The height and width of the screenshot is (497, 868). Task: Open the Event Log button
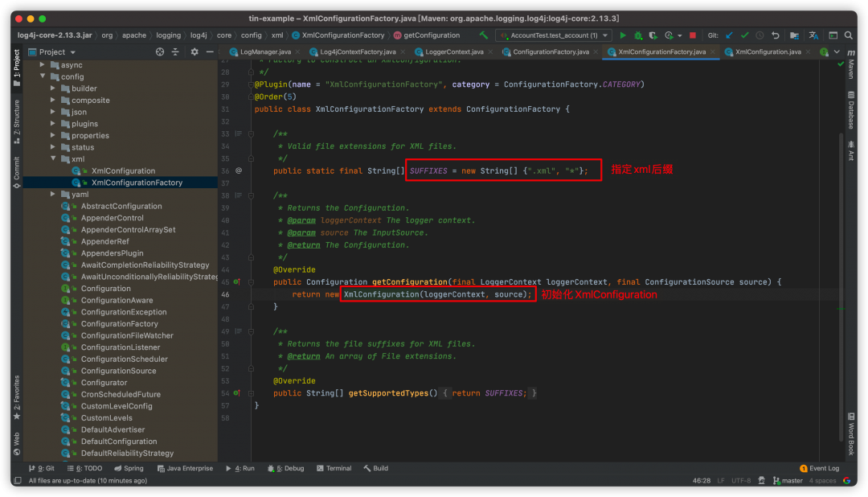coord(820,468)
